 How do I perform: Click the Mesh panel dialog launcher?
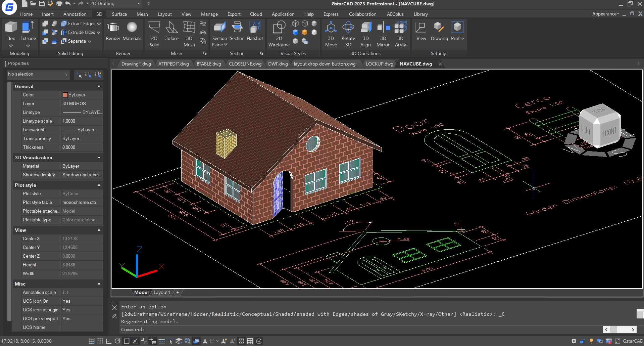(205, 53)
